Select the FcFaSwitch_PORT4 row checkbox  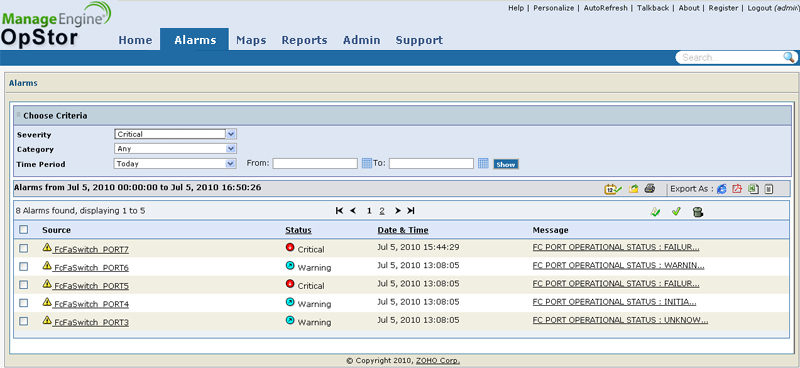point(23,303)
